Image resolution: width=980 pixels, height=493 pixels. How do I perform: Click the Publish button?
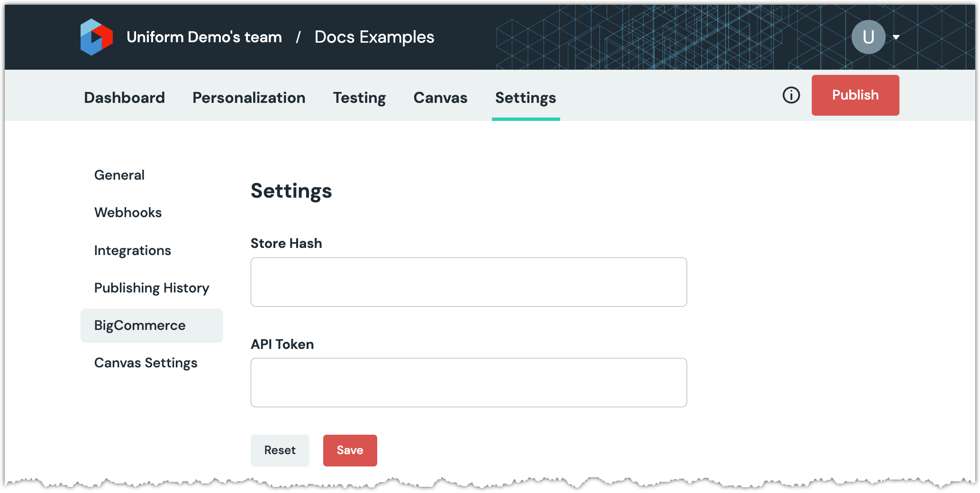[855, 95]
